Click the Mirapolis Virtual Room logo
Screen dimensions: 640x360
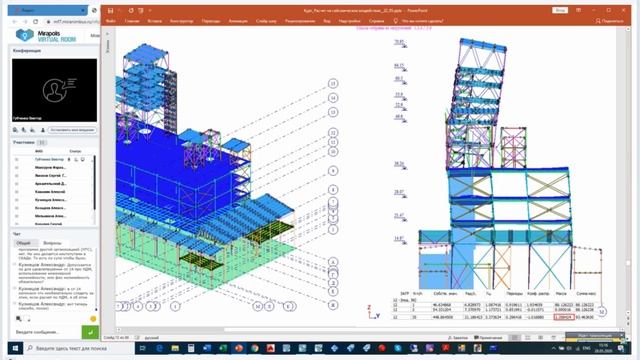pyautogui.click(x=46, y=36)
